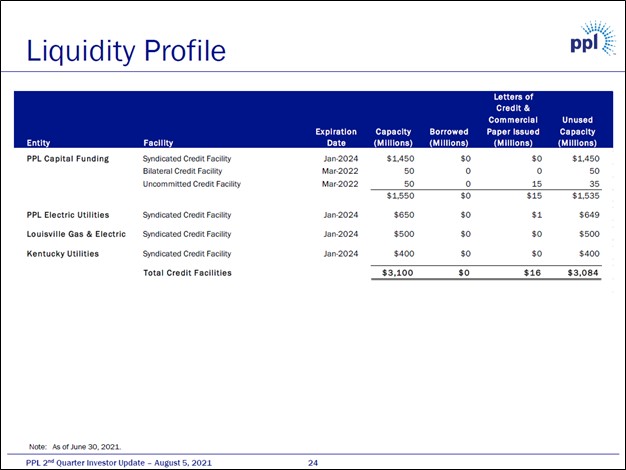Click the page number 24 in footer
The image size is (626, 470).
312,462
